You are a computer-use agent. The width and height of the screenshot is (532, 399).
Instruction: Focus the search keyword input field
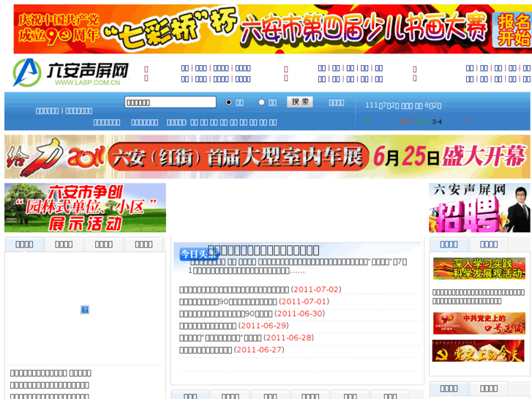point(171,102)
